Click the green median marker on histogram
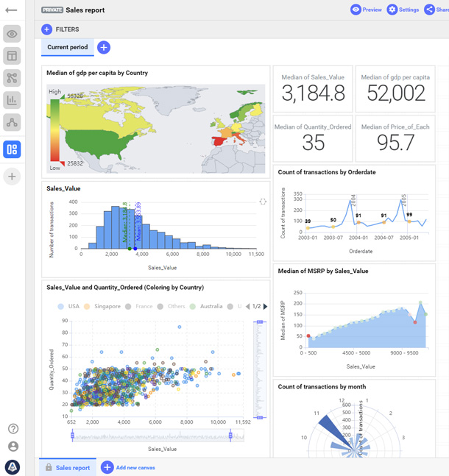The image size is (449, 476). click(130, 249)
